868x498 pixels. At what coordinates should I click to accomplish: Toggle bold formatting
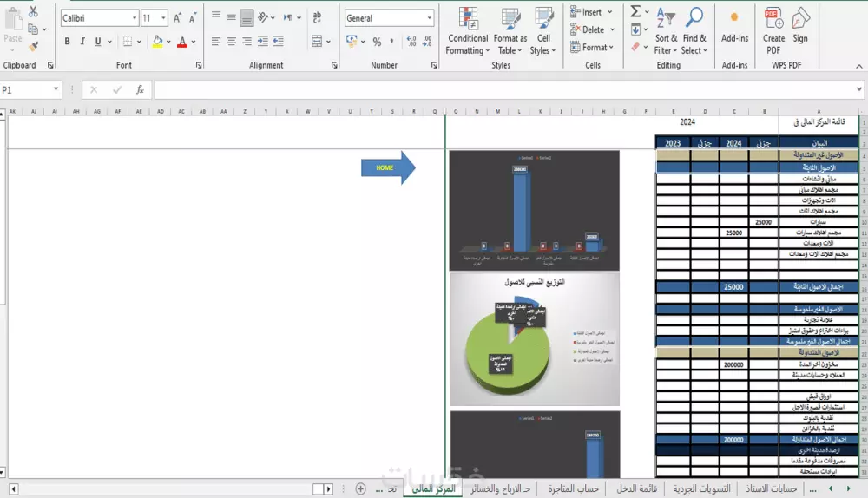67,41
